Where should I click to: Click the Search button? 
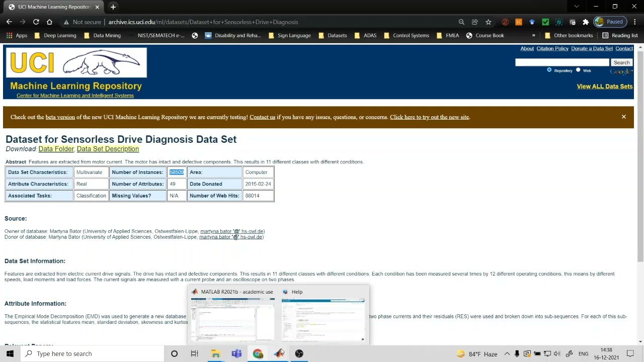coord(621,62)
